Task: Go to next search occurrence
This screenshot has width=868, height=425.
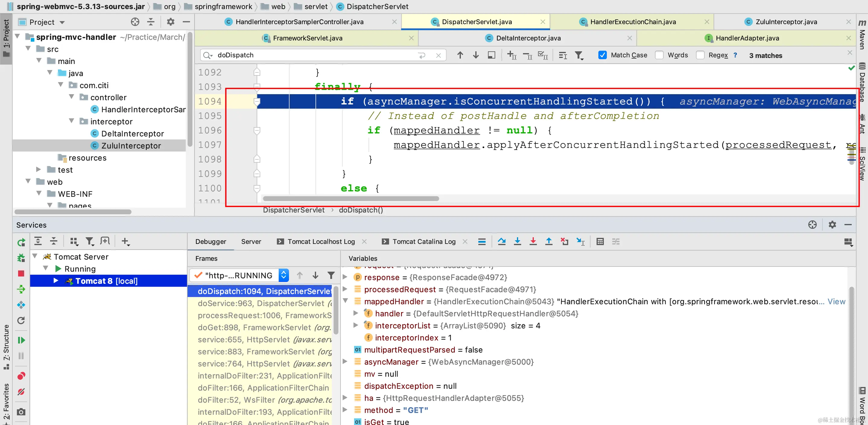Action: [x=476, y=55]
